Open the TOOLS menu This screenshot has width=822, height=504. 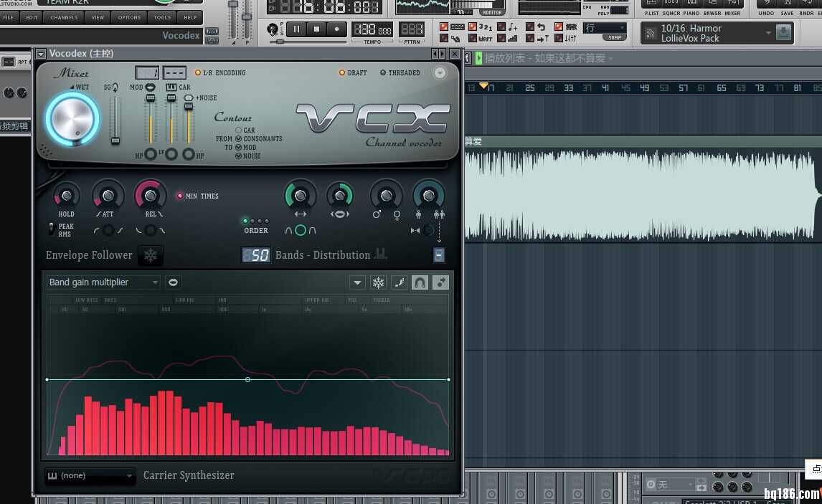pos(162,17)
